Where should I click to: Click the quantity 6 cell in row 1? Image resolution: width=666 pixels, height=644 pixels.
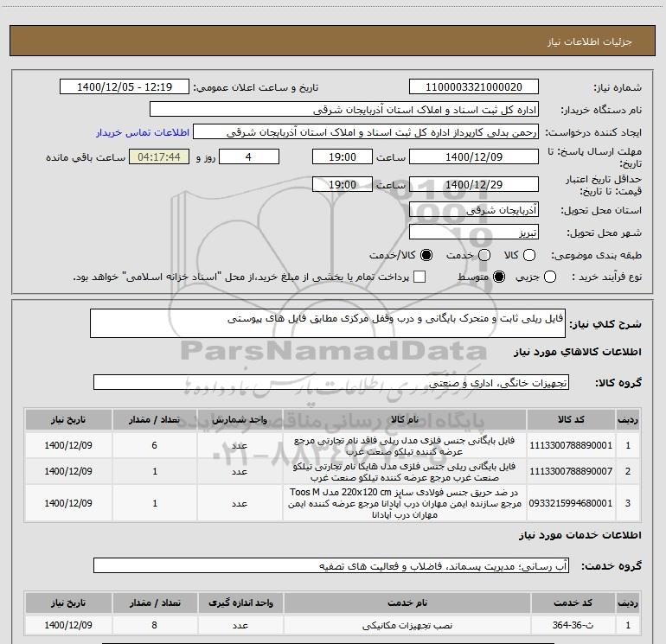tap(154, 445)
